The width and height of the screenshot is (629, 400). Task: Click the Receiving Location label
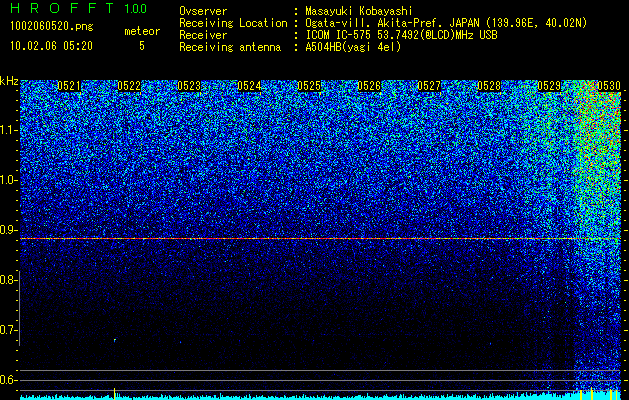point(233,23)
